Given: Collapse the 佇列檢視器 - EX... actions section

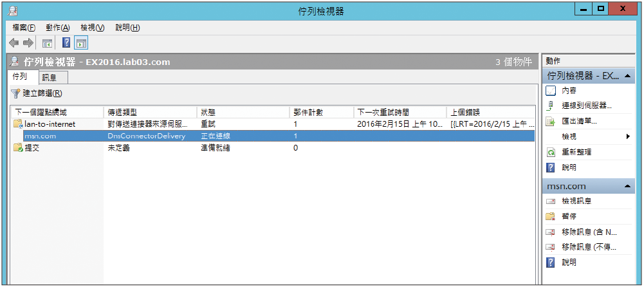Looking at the screenshot, I should [627, 75].
